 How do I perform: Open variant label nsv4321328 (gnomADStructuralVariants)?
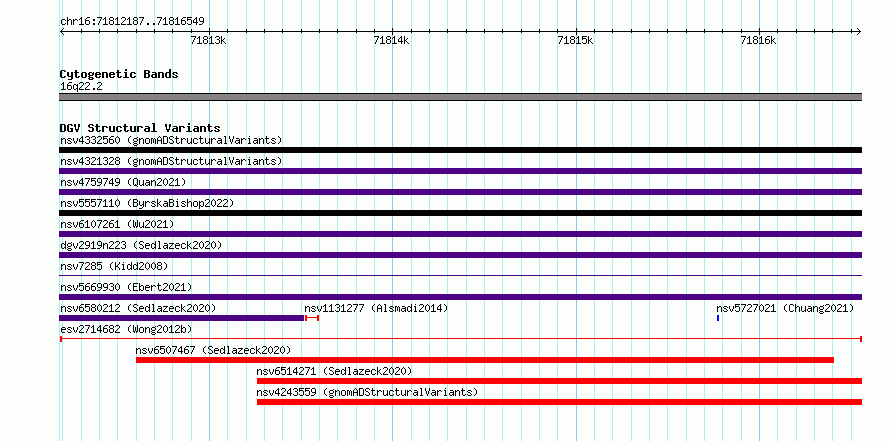[x=171, y=161]
